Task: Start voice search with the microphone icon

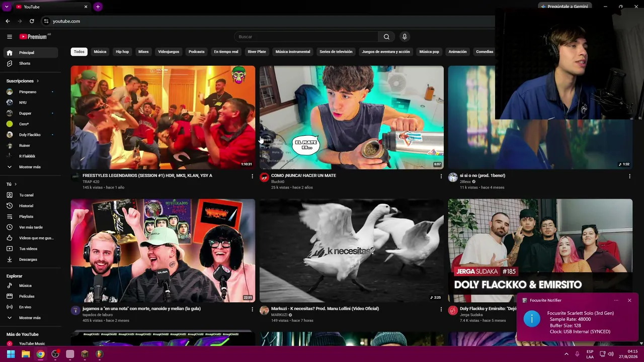Action: (405, 37)
